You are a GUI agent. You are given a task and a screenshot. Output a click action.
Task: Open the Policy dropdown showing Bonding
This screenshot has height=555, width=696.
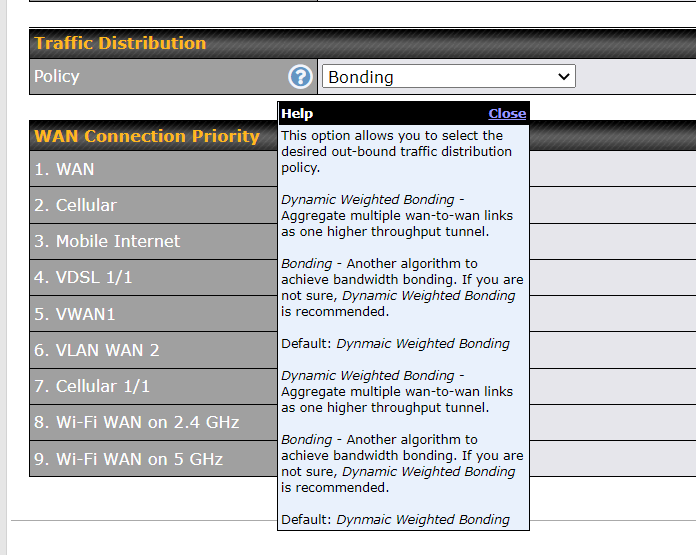point(448,77)
